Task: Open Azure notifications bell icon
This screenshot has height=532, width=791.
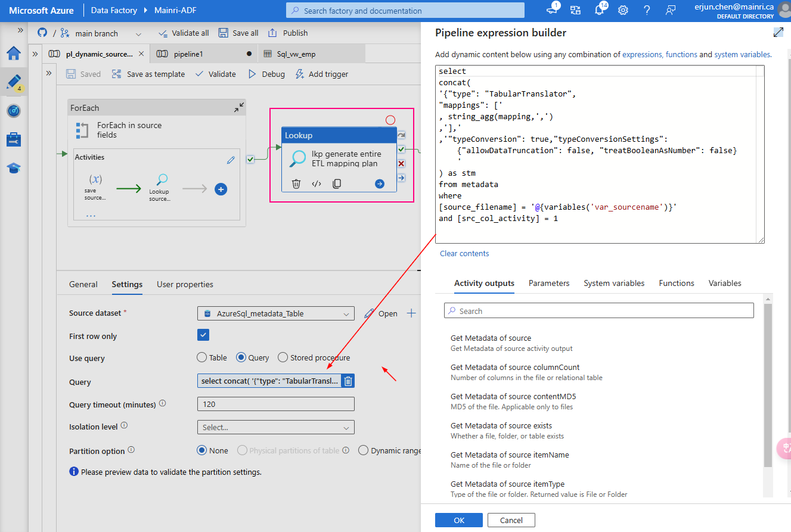Action: (600, 10)
